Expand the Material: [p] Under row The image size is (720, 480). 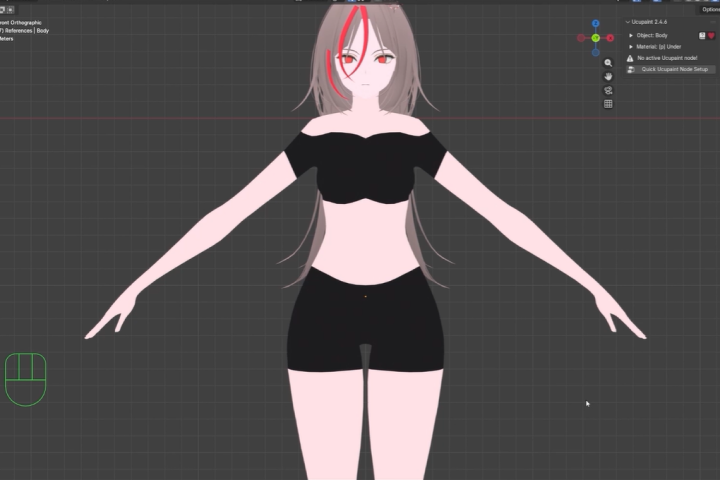(631, 47)
